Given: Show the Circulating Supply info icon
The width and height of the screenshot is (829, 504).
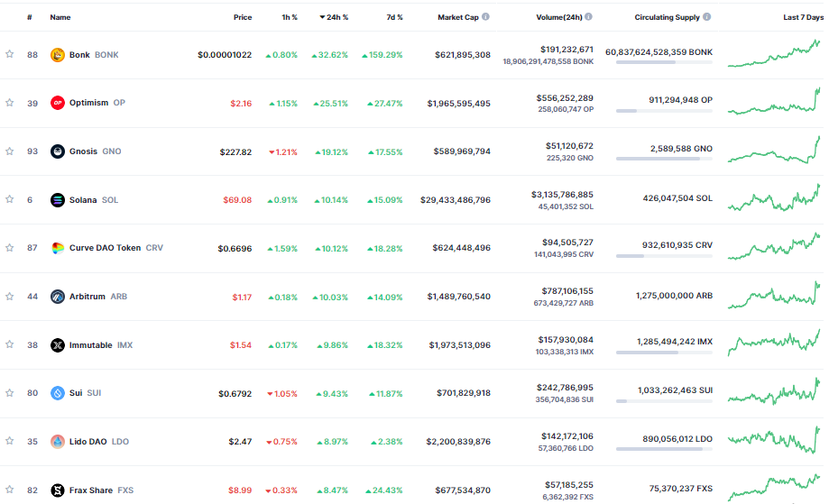Looking at the screenshot, I should [707, 17].
